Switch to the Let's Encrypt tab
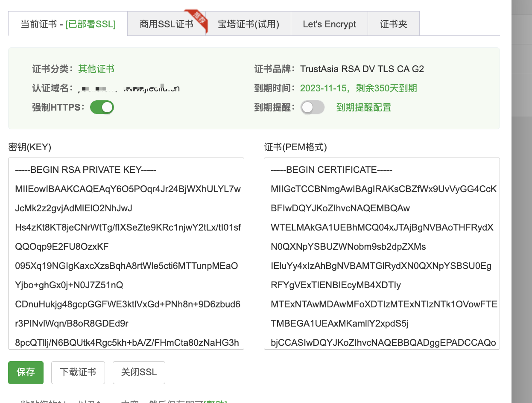 tap(329, 24)
